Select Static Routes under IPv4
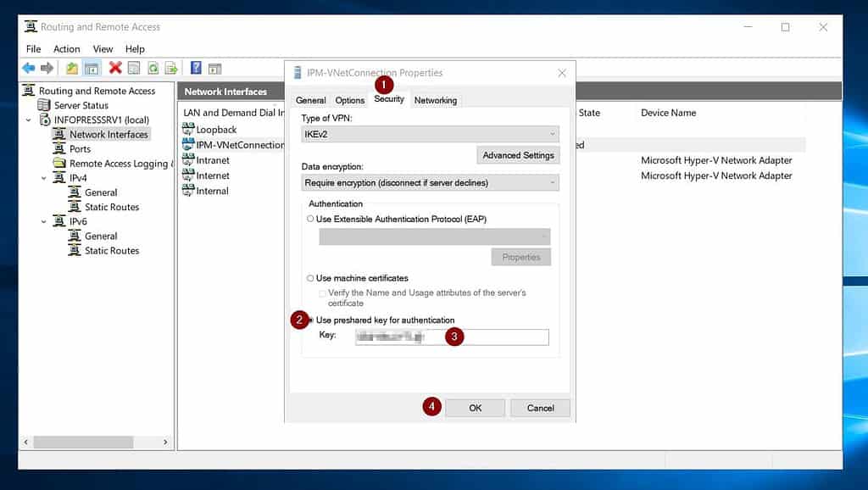868x490 pixels. coord(112,207)
